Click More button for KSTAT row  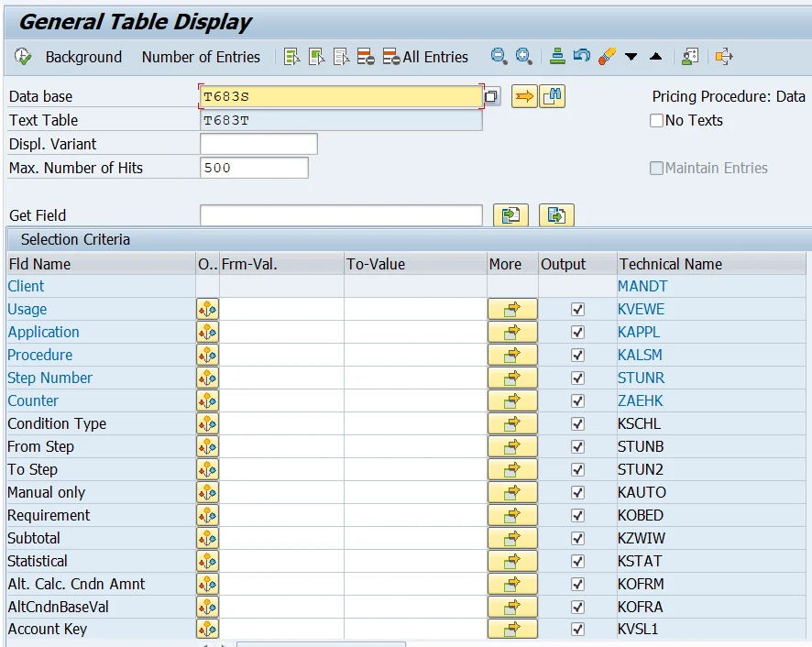(512, 561)
